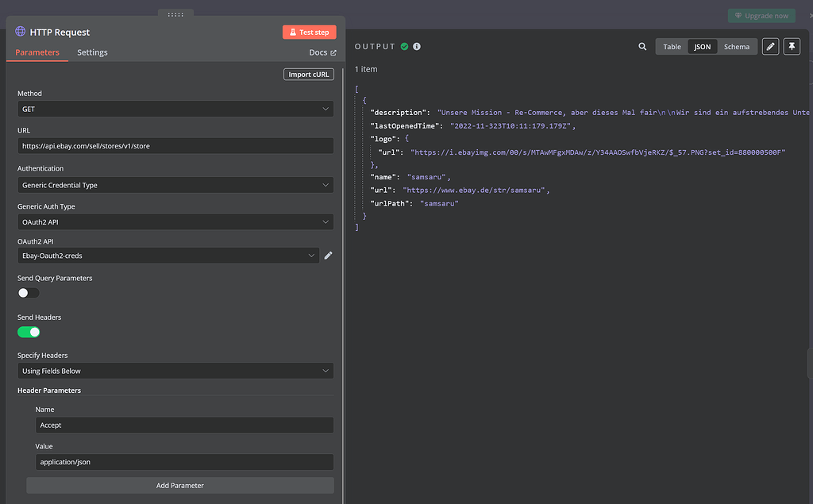Open the output search magnifier

(642, 46)
